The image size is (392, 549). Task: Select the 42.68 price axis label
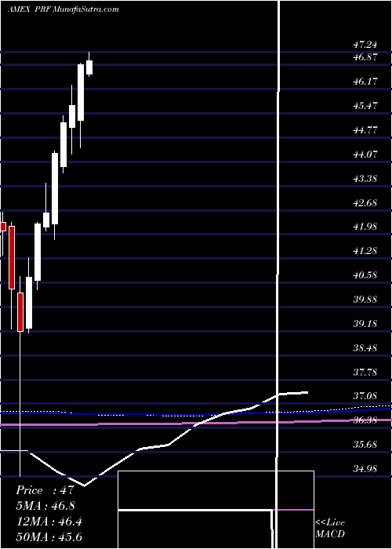click(x=365, y=202)
